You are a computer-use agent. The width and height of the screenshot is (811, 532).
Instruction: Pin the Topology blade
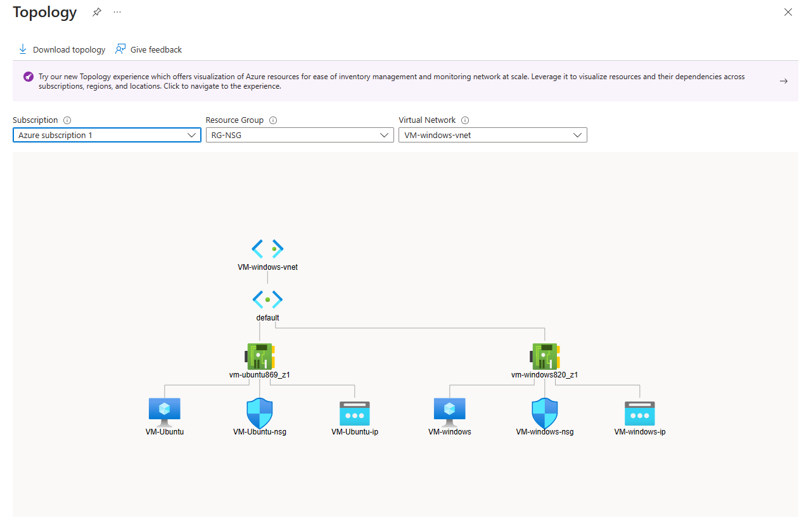point(96,11)
